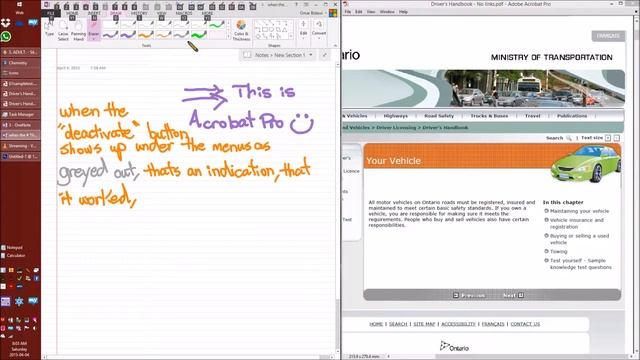640x360 pixels.
Task: Open Vehicle insurance and registration link
Action: click(576, 223)
